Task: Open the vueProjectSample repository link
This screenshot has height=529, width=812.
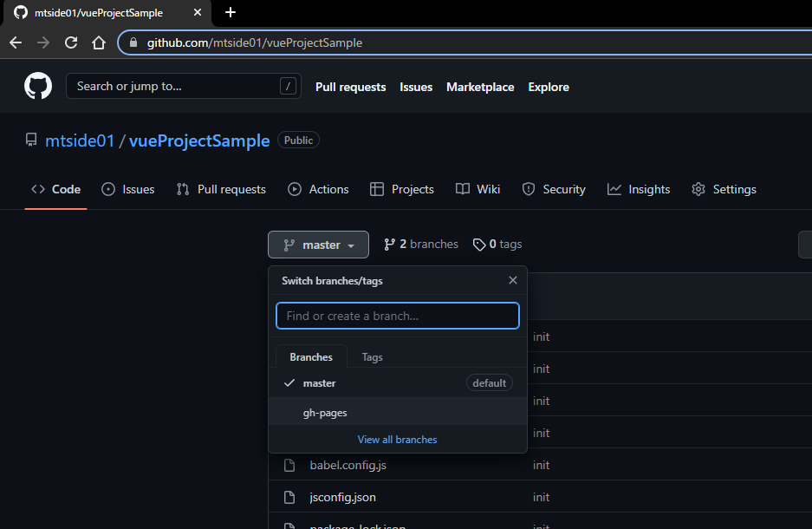Action: (x=199, y=140)
